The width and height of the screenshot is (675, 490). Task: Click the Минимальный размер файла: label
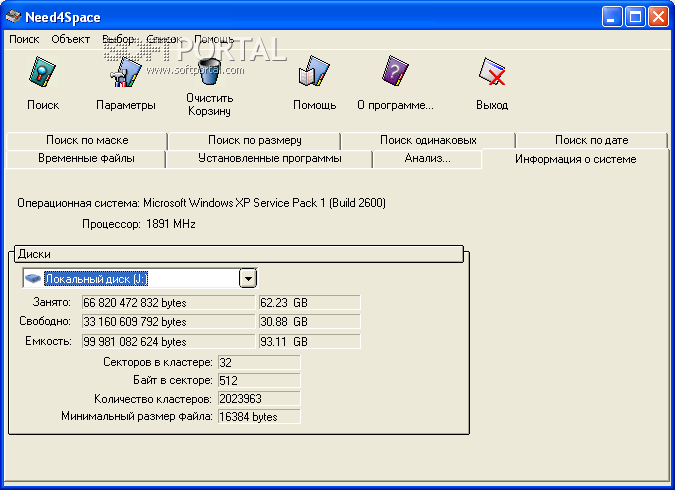click(136, 416)
